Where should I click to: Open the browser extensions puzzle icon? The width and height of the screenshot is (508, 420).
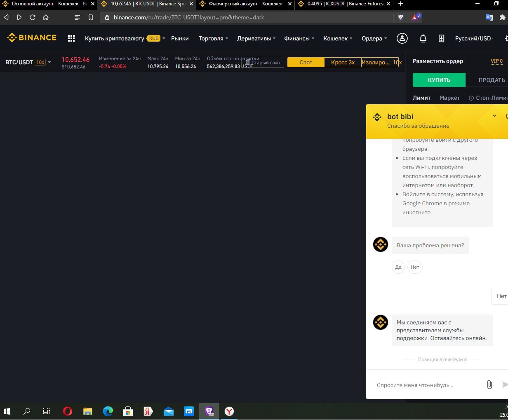[502, 17]
